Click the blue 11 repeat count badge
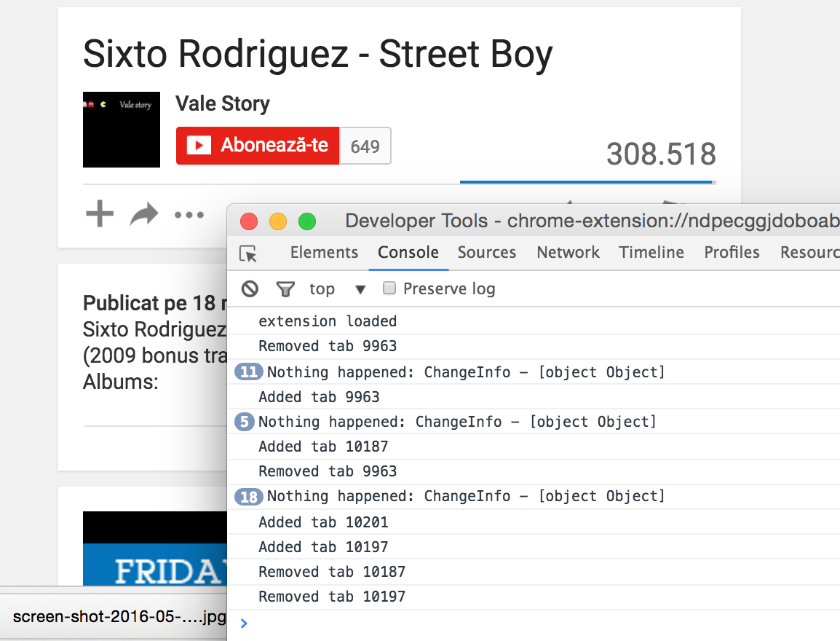Image resolution: width=840 pixels, height=641 pixels. [248, 371]
